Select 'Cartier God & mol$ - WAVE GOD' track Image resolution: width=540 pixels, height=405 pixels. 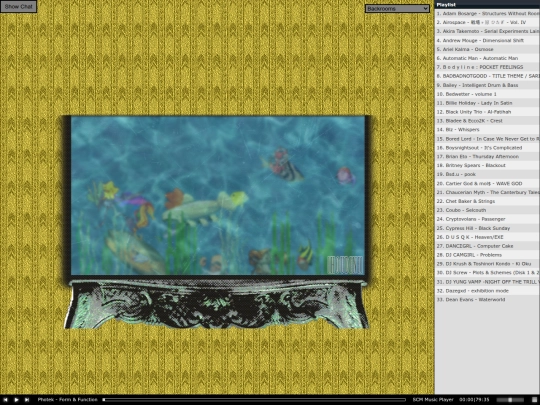pyautogui.click(x=487, y=184)
